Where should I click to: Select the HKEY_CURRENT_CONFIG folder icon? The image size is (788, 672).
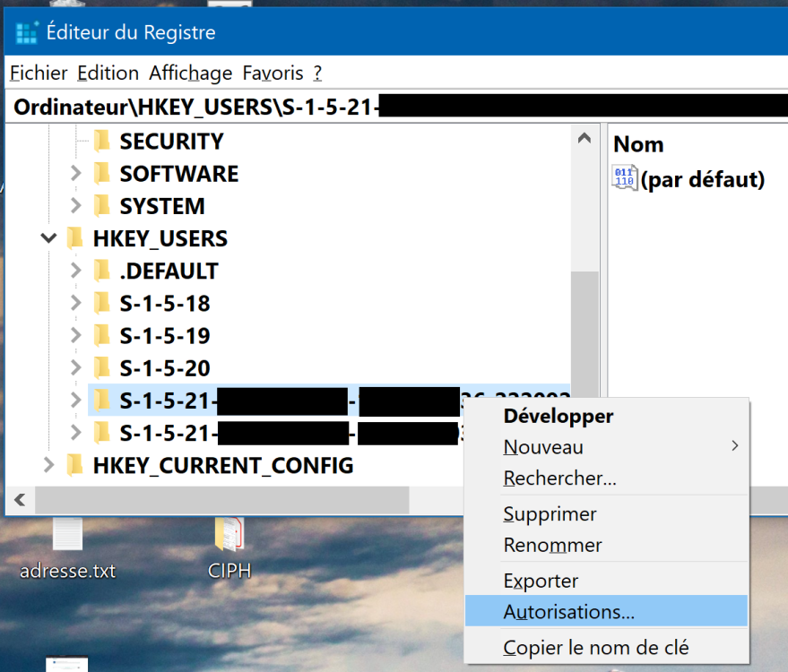(x=75, y=465)
